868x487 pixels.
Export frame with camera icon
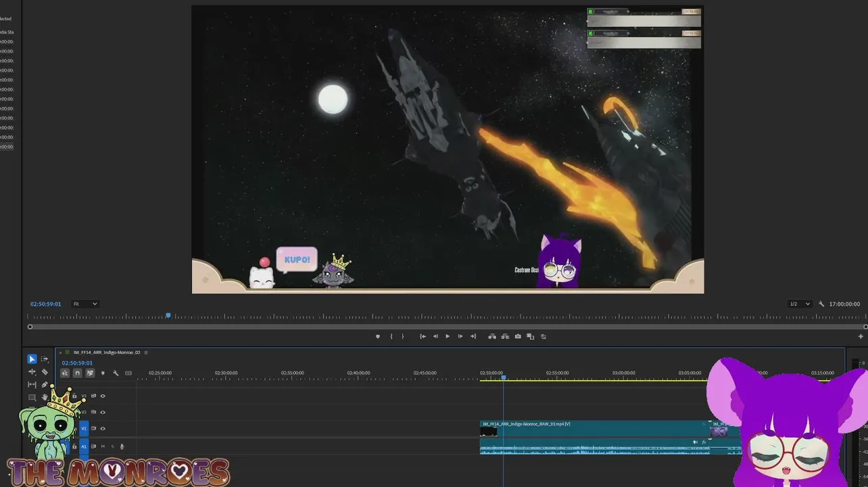(518, 336)
